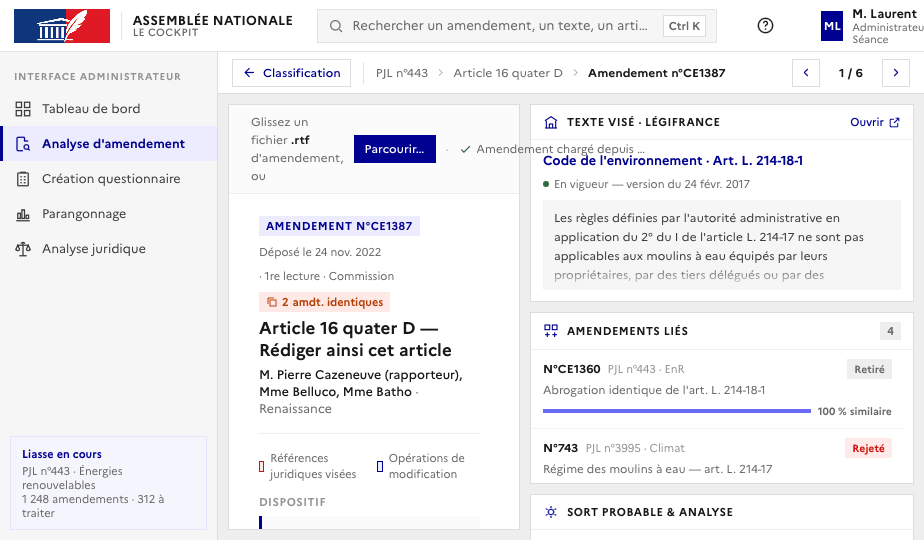Image resolution: width=924 pixels, height=540 pixels.
Task: Click the Assemblée Nationale logo
Action: pos(62,26)
